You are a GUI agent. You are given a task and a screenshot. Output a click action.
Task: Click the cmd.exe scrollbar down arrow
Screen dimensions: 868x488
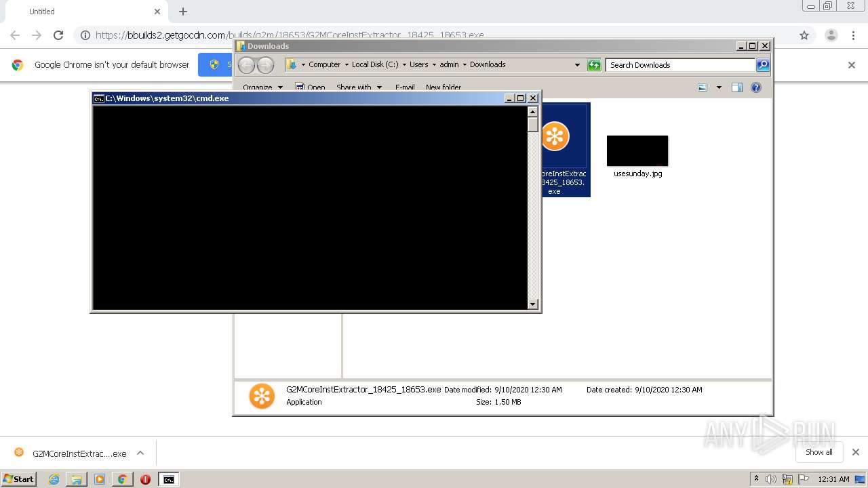(x=533, y=304)
